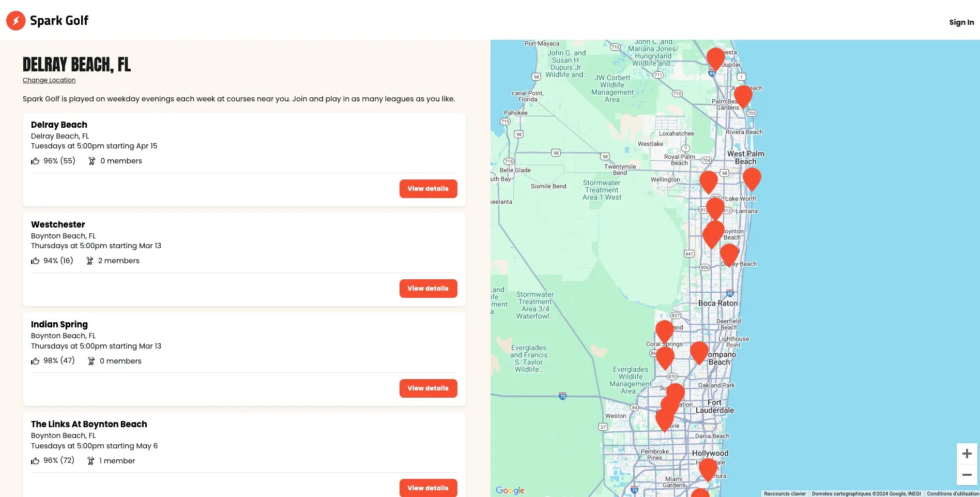Click the golfer members icon on Westchester card
Image resolution: width=980 pixels, height=497 pixels.
point(89,261)
